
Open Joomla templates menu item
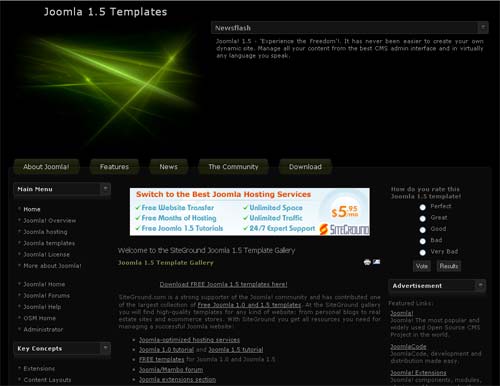49,243
